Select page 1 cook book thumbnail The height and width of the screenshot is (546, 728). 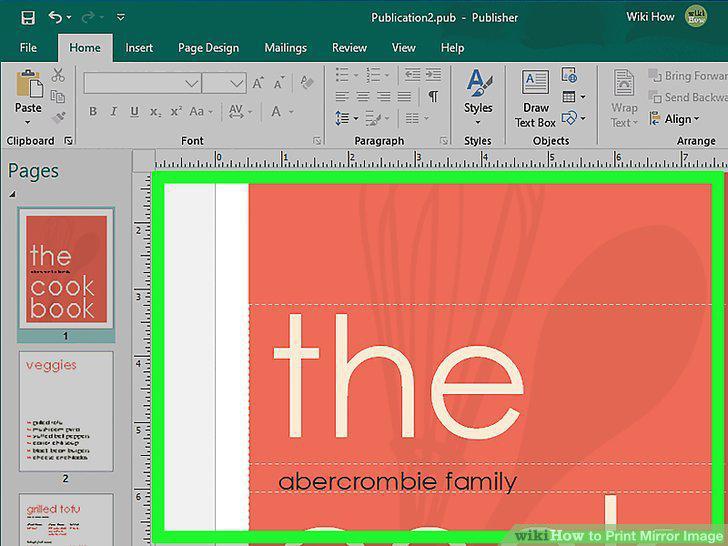pos(66,269)
